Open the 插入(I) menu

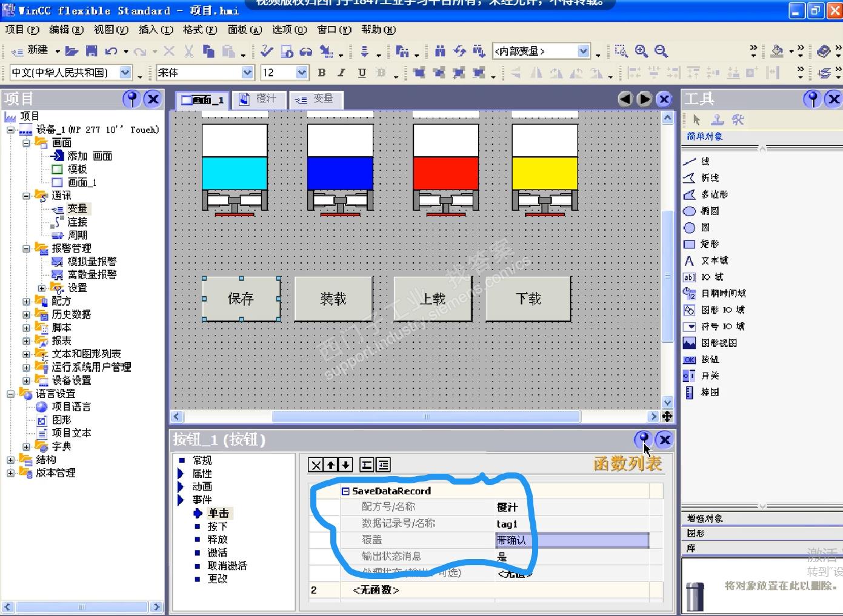(156, 30)
